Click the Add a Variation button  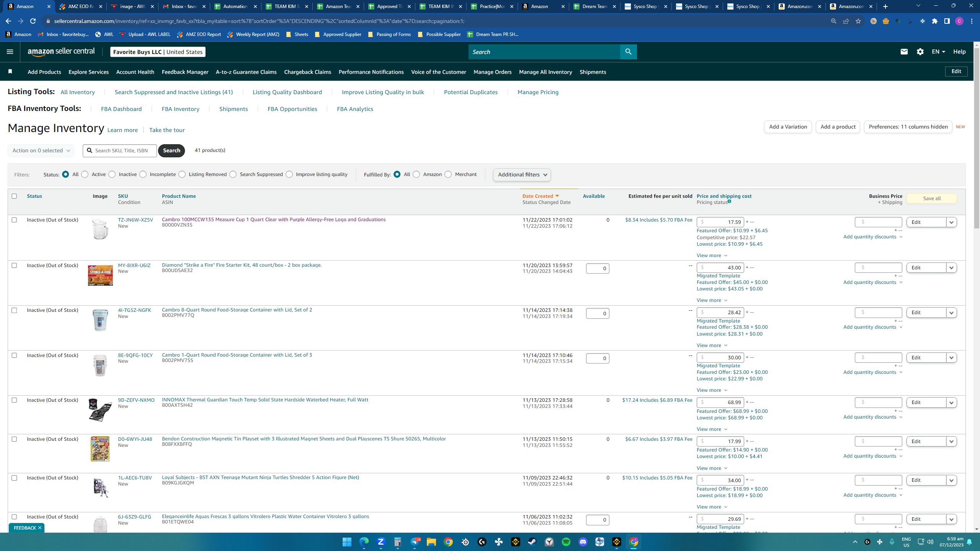(x=788, y=127)
